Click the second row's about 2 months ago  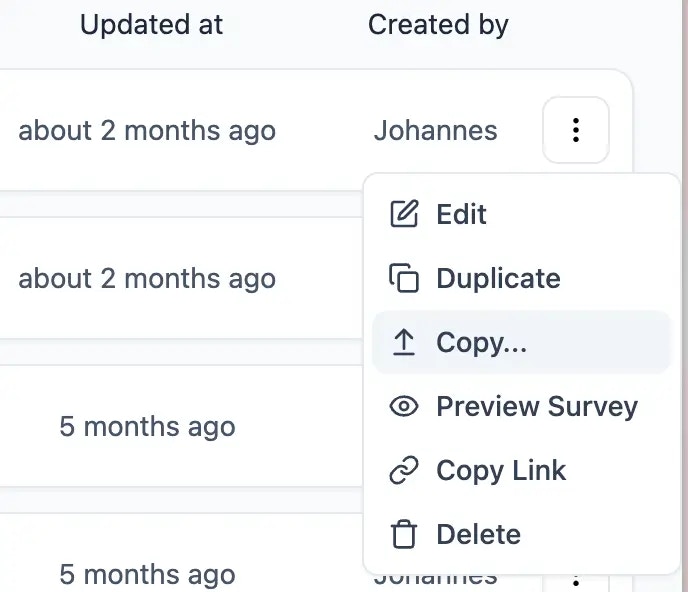pyautogui.click(x=147, y=279)
